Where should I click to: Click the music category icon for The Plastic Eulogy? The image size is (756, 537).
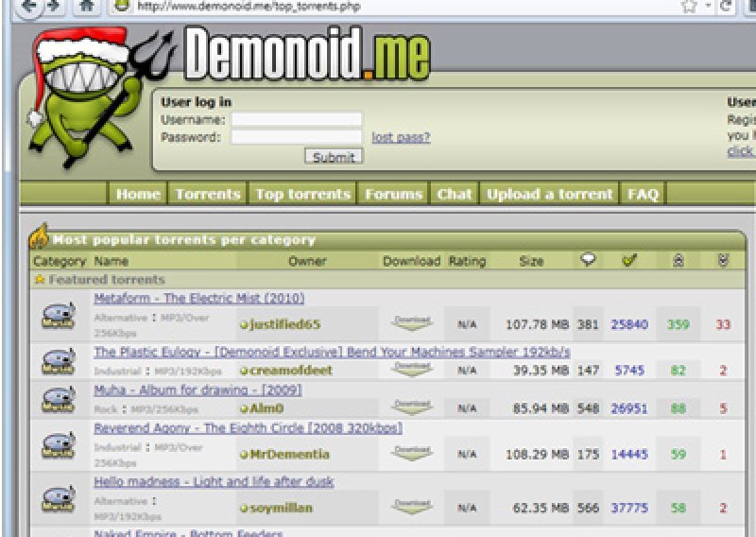click(59, 361)
